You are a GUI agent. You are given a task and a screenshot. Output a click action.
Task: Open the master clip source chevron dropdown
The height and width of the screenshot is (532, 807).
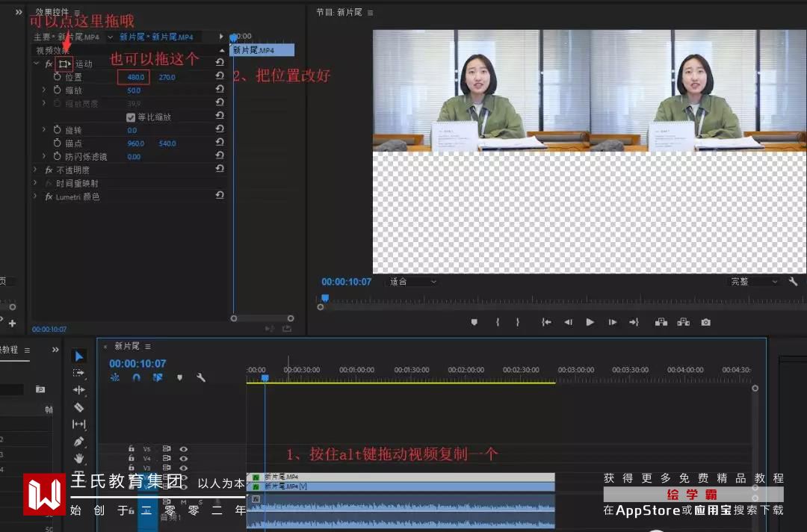click(x=110, y=37)
